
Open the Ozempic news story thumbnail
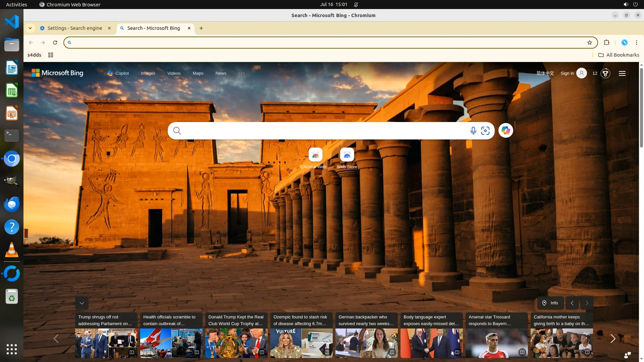(x=301, y=343)
